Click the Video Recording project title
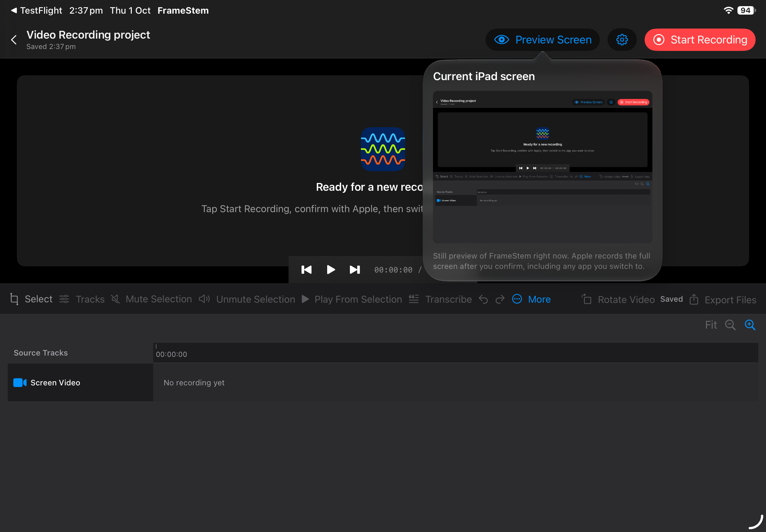 tap(88, 35)
